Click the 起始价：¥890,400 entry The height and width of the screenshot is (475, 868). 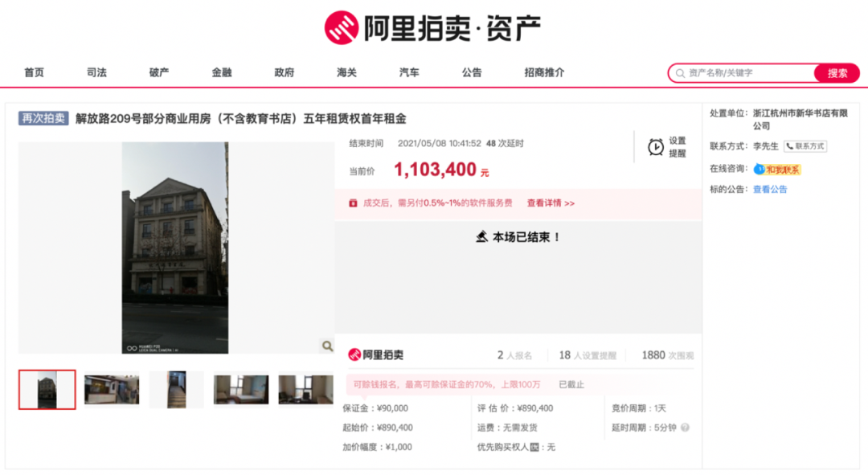[378, 428]
